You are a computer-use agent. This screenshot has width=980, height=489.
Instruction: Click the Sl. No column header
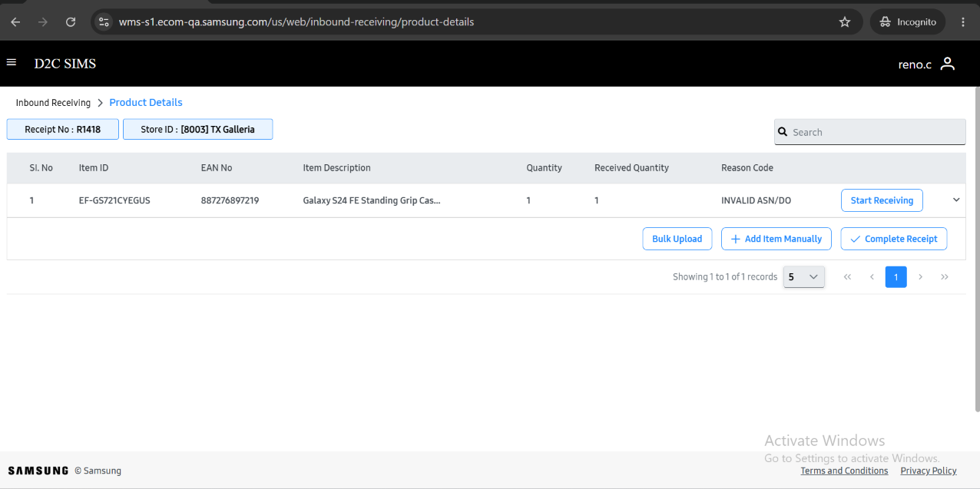tap(41, 168)
